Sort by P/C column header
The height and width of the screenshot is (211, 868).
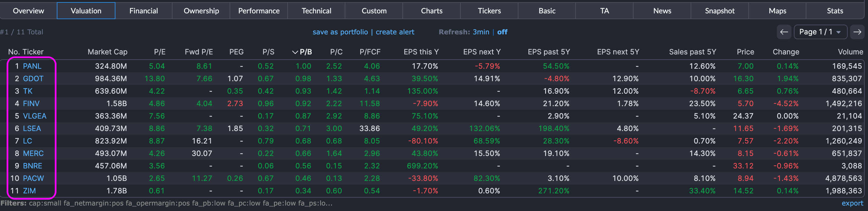[336, 52]
